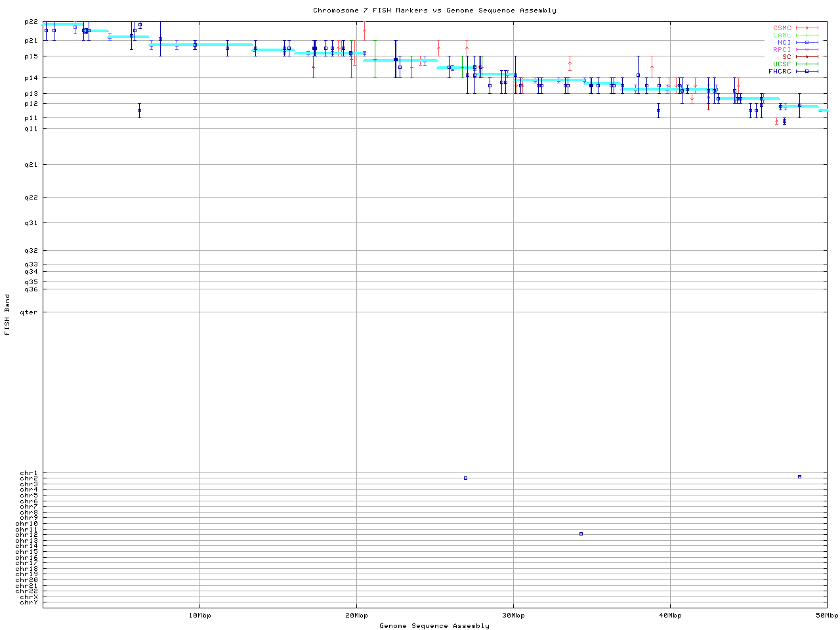This screenshot has width=840, height=630.
Task: Click the "FISH Band" y-axis title
Action: [7, 314]
